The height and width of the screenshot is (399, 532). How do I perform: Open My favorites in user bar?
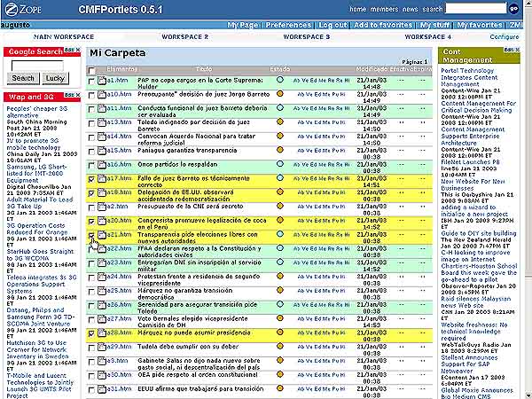coord(480,25)
